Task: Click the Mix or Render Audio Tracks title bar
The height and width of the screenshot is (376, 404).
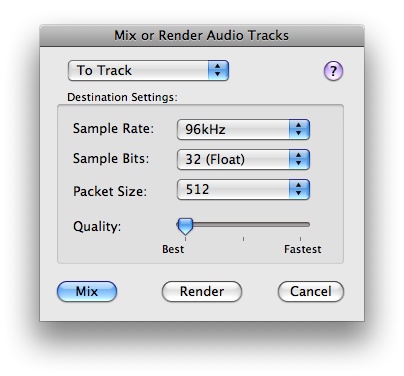Action: click(x=202, y=35)
